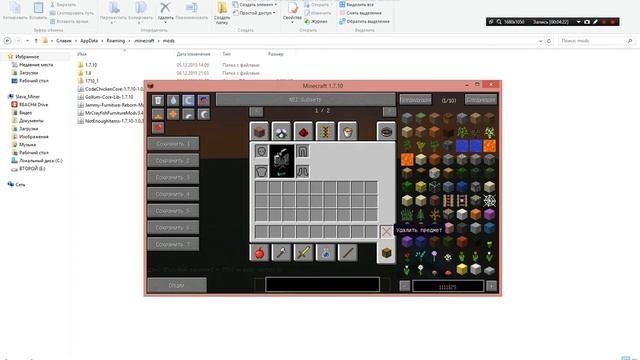640x360 pixels.
Task: Open the Miscellaneous bucket creative tab
Action: pyautogui.click(x=347, y=131)
